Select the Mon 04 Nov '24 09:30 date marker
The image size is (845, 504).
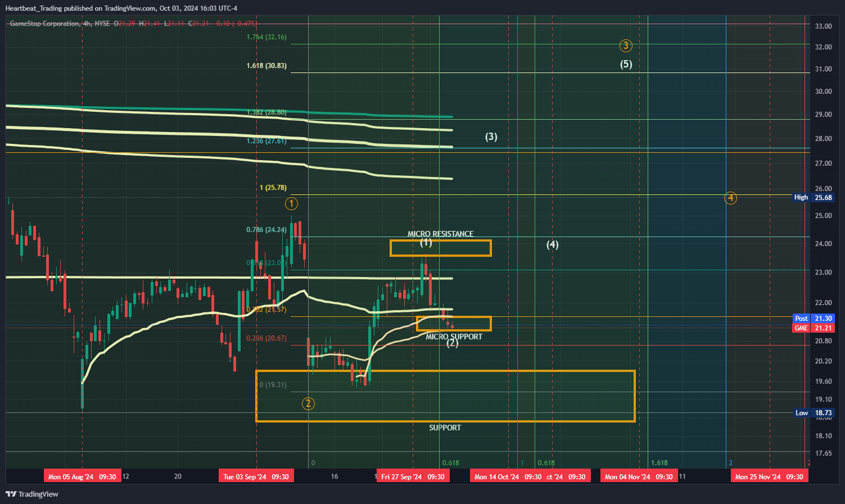(639, 476)
